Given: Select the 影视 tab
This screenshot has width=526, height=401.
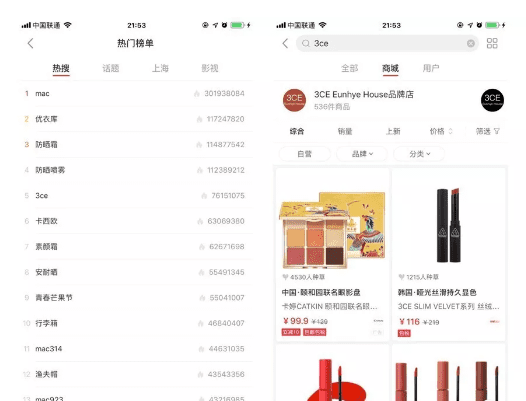Looking at the screenshot, I should click(x=210, y=68).
